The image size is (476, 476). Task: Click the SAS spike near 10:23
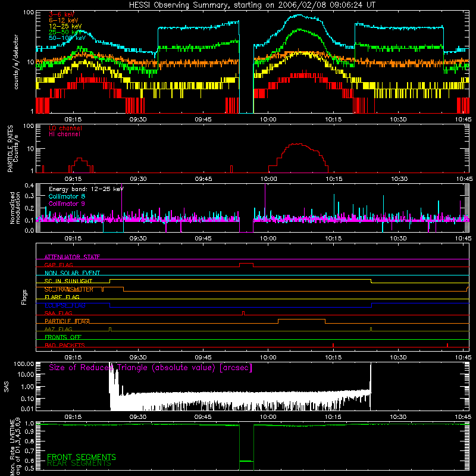370,377
